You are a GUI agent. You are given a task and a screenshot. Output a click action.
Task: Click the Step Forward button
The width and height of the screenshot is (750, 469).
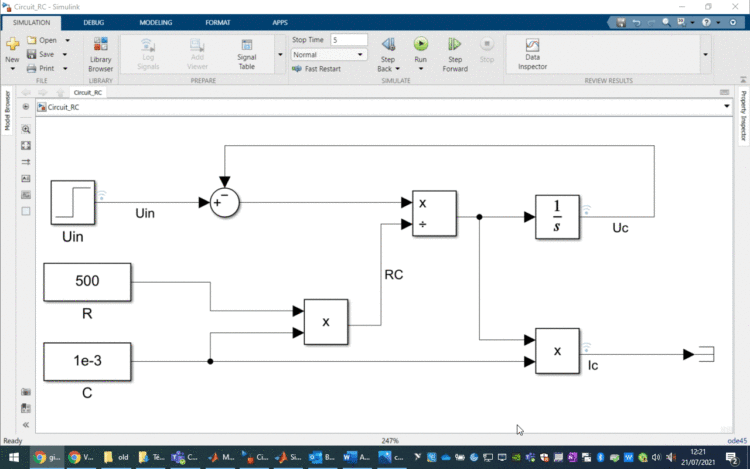(x=454, y=44)
